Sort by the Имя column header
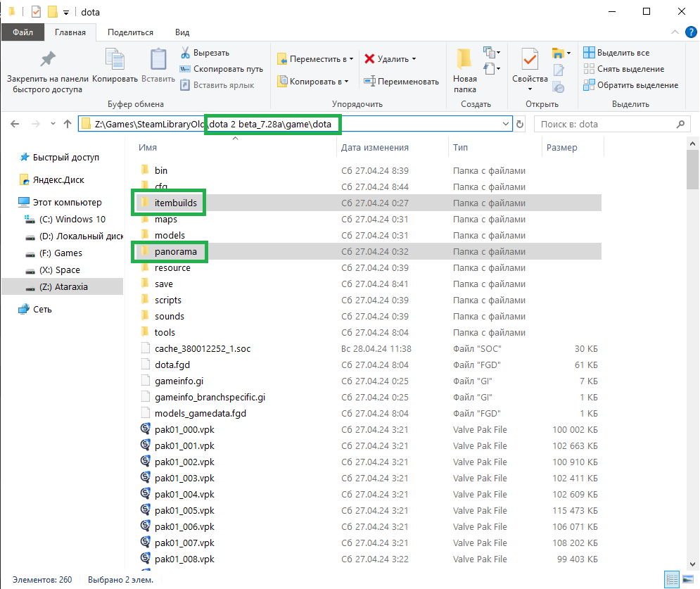The width and height of the screenshot is (700, 589). point(147,147)
